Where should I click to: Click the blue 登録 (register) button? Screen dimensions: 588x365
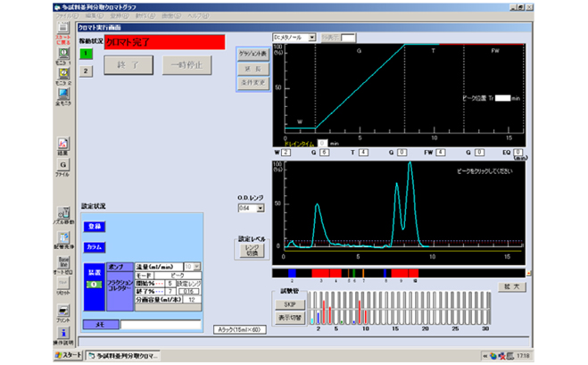tap(94, 227)
